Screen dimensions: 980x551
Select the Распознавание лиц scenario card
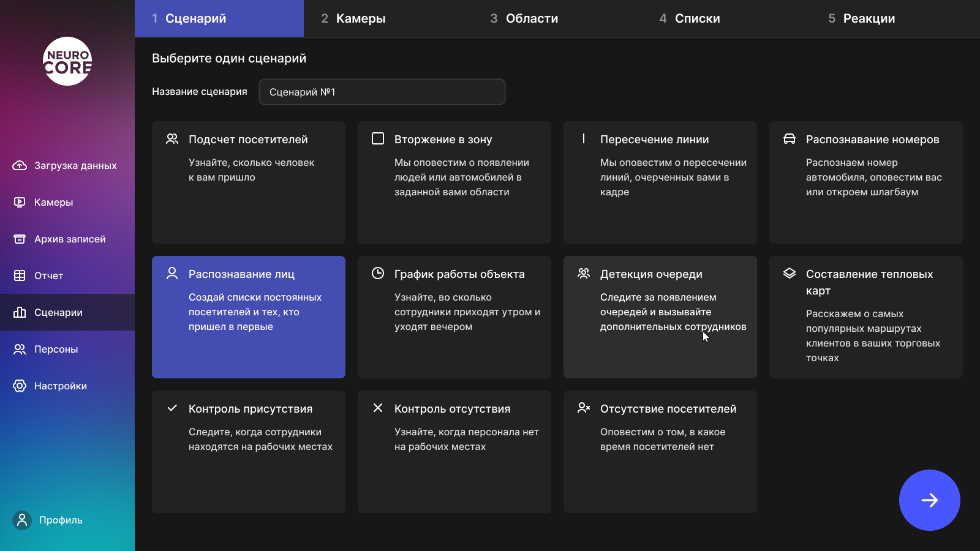(x=249, y=317)
